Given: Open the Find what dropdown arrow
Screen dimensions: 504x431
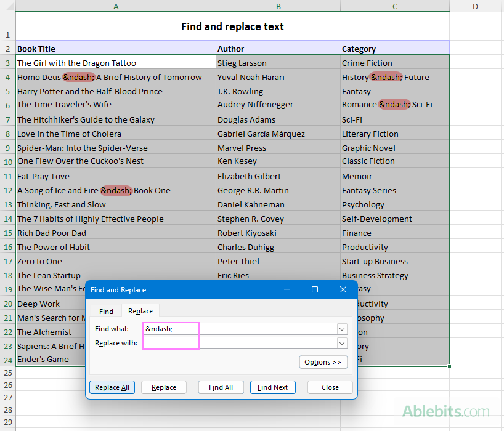Looking at the screenshot, I should coord(342,329).
